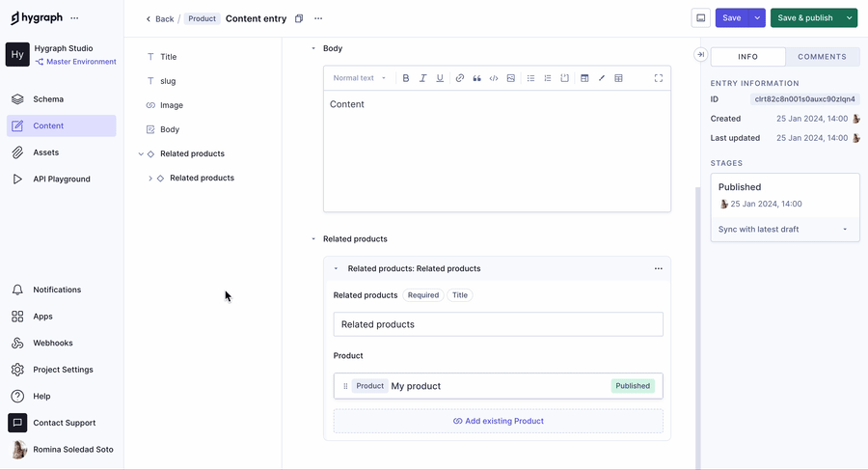Open the Save & publish dropdown arrow
This screenshot has width=868, height=470.
(849, 17)
